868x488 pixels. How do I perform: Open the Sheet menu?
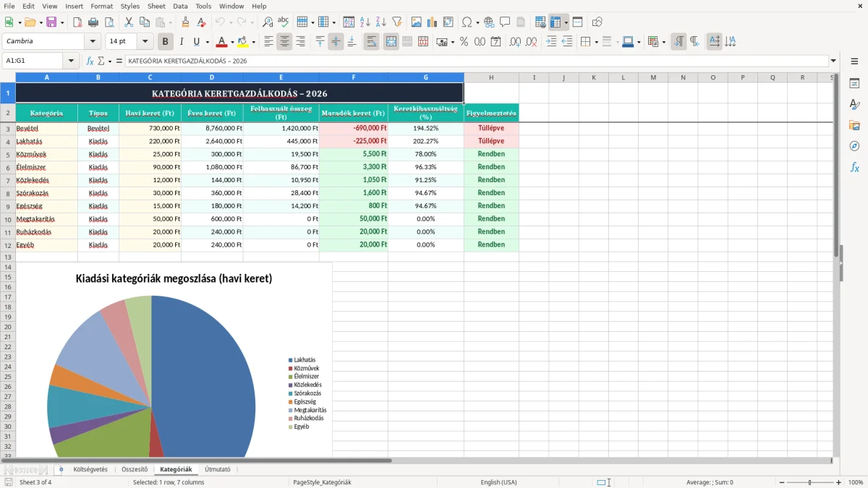pos(156,6)
